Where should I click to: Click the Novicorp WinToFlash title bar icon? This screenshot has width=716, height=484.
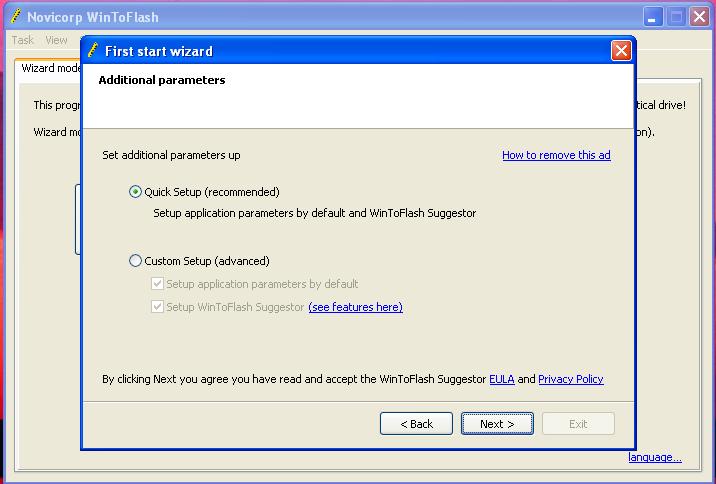[x=15, y=16]
